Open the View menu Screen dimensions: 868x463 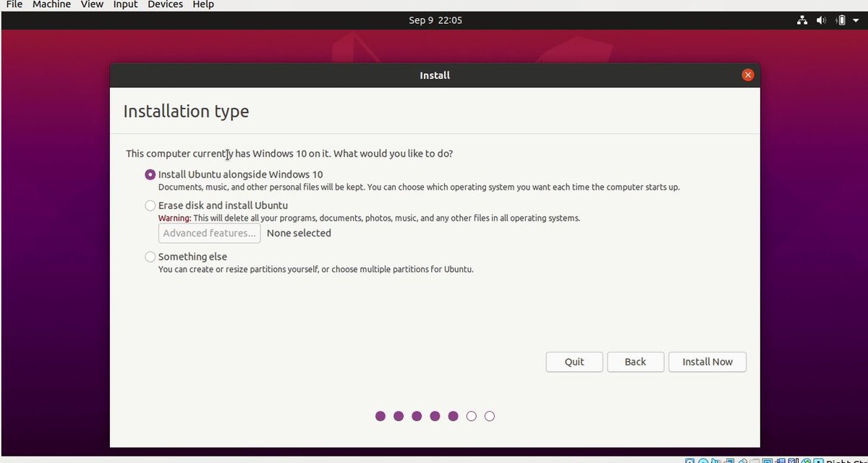point(92,4)
